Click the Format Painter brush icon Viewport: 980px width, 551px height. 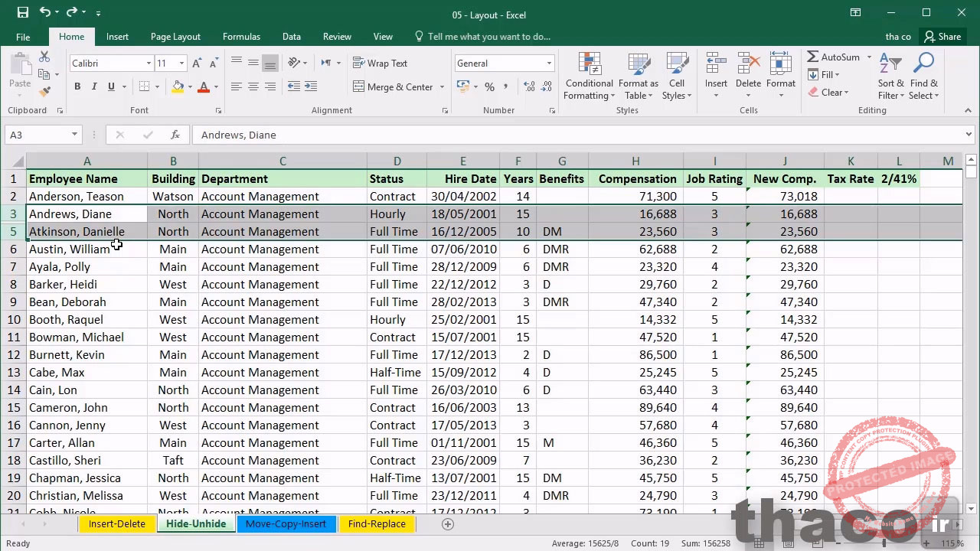[44, 91]
